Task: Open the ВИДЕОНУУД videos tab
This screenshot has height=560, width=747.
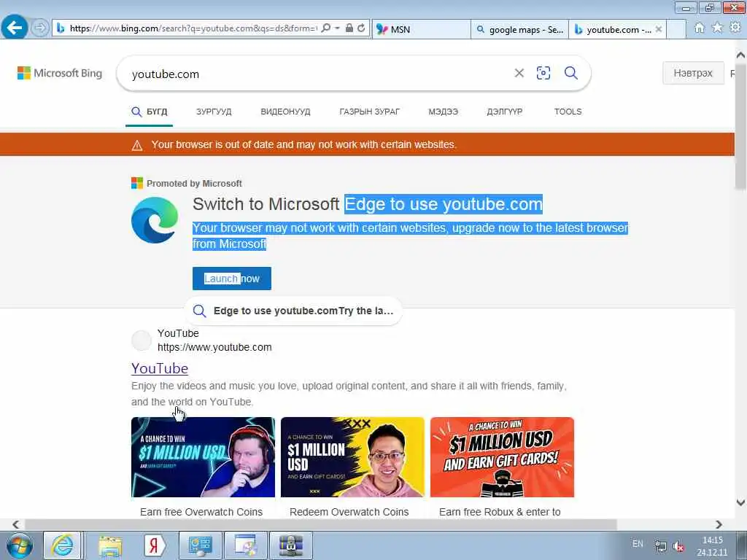Action: point(285,112)
